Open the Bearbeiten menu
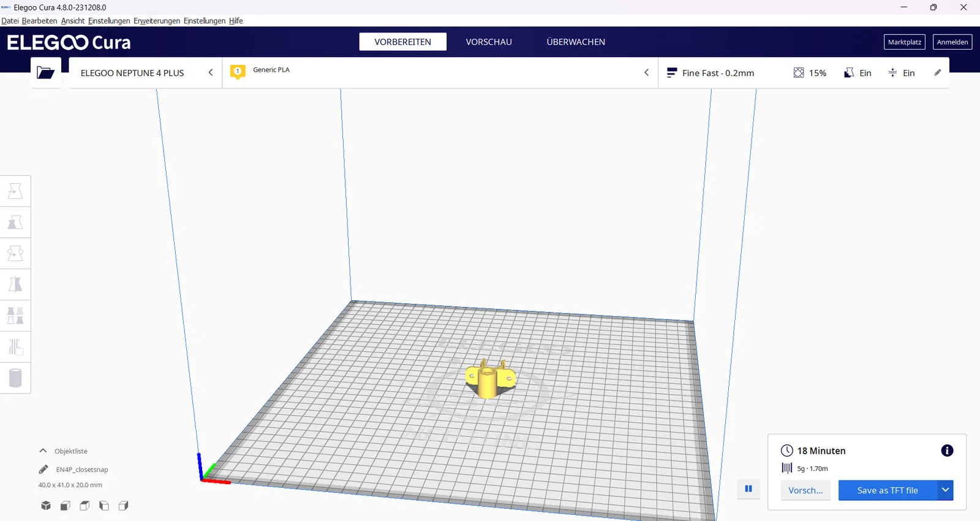Screen dimensions: 980x521 tap(39, 21)
